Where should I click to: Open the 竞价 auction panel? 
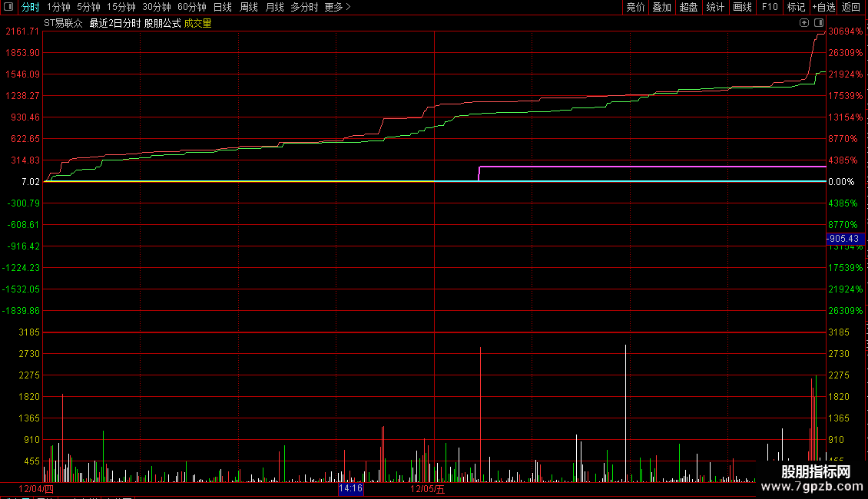pyautogui.click(x=635, y=7)
